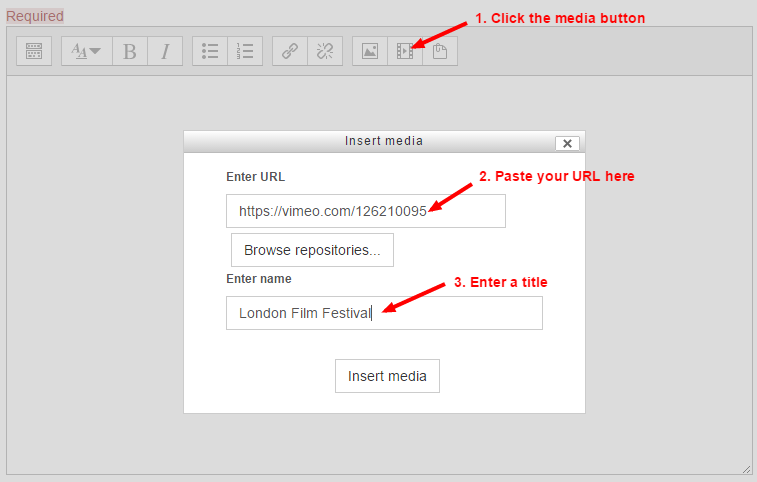Click into the Enter name field
The height and width of the screenshot is (482, 757).
(x=384, y=313)
